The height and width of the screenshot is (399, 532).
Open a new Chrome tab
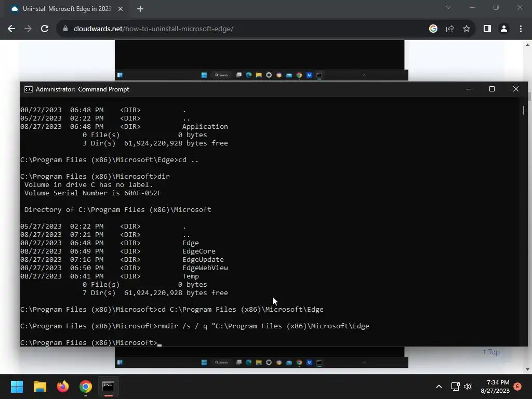(x=140, y=9)
